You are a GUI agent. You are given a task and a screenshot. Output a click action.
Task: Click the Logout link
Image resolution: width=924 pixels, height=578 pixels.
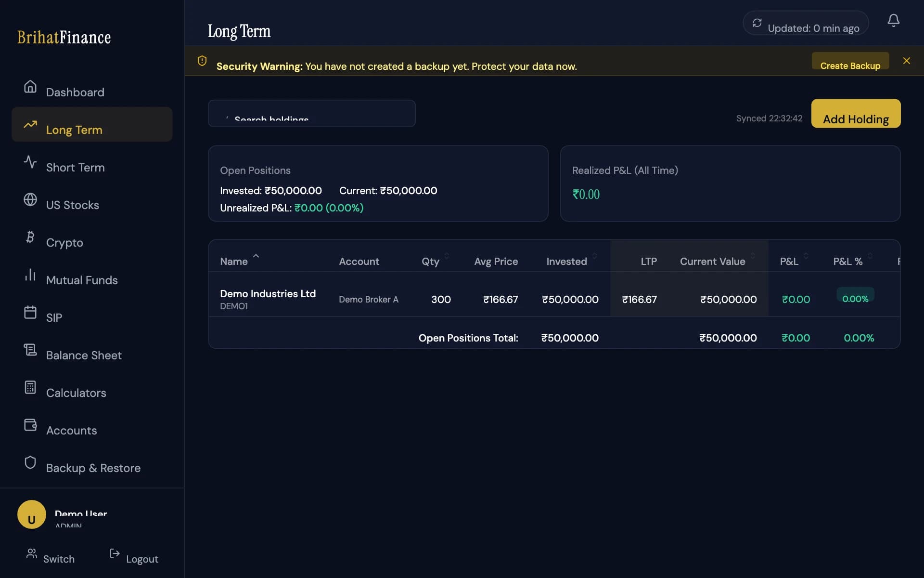point(134,555)
